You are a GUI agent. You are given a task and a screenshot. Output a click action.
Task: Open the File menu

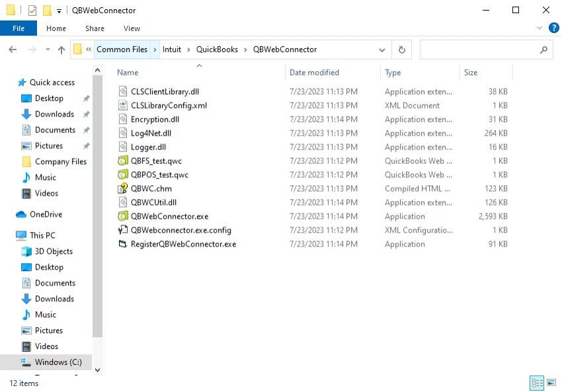click(19, 28)
